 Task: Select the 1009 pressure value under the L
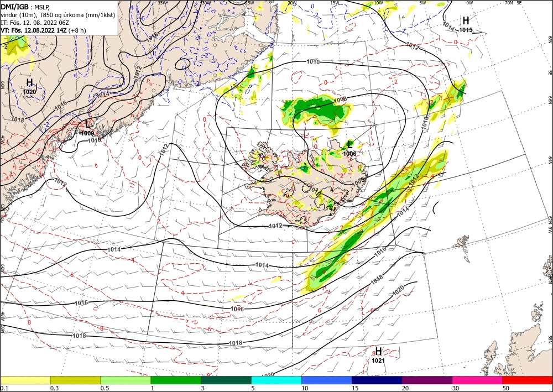[87, 133]
